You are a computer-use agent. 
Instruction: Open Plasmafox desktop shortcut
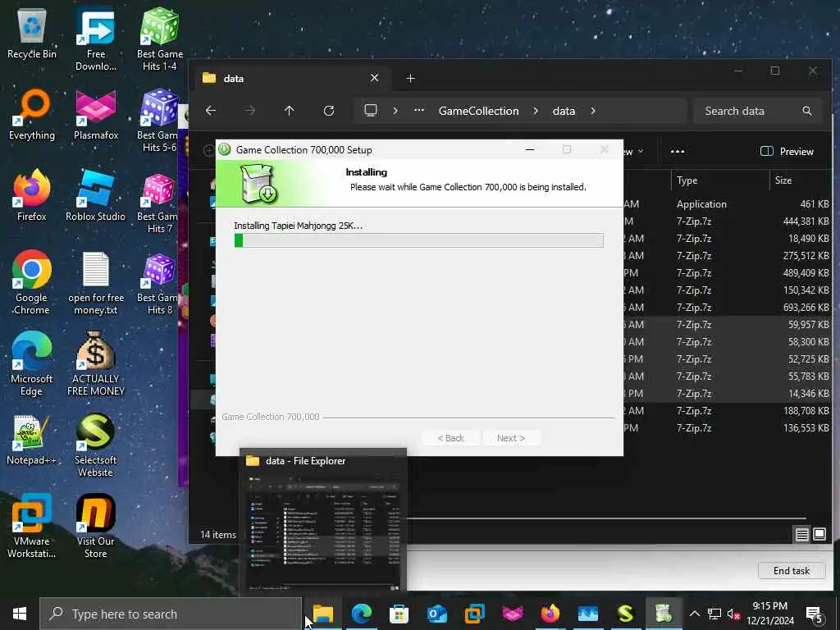[96, 115]
